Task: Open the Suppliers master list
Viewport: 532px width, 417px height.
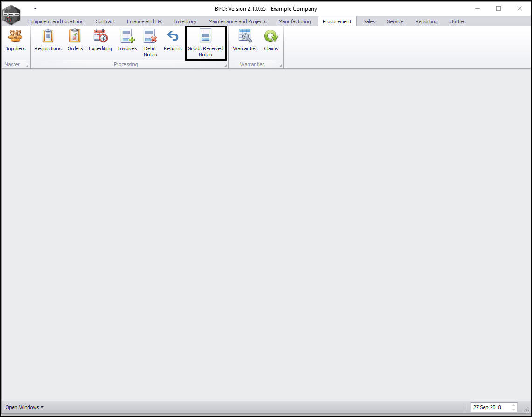Action: pos(15,41)
